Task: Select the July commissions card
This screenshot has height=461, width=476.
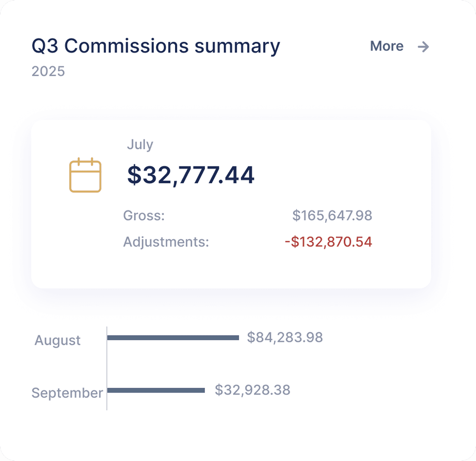Action: 231,202
